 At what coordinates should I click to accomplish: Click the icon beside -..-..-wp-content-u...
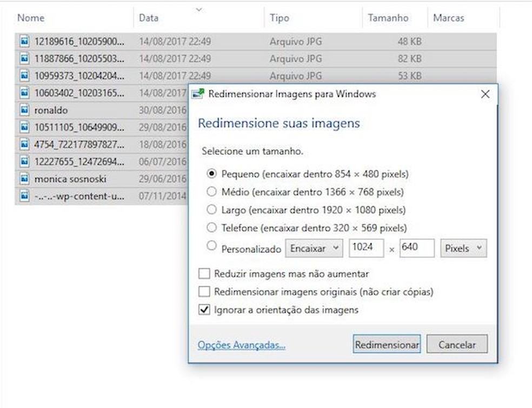coord(24,196)
